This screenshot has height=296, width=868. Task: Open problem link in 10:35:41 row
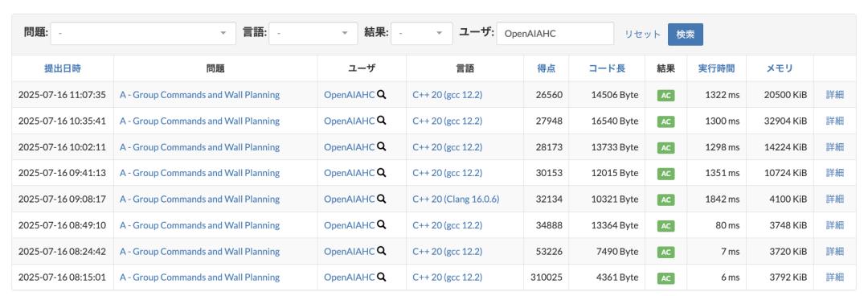click(x=200, y=121)
